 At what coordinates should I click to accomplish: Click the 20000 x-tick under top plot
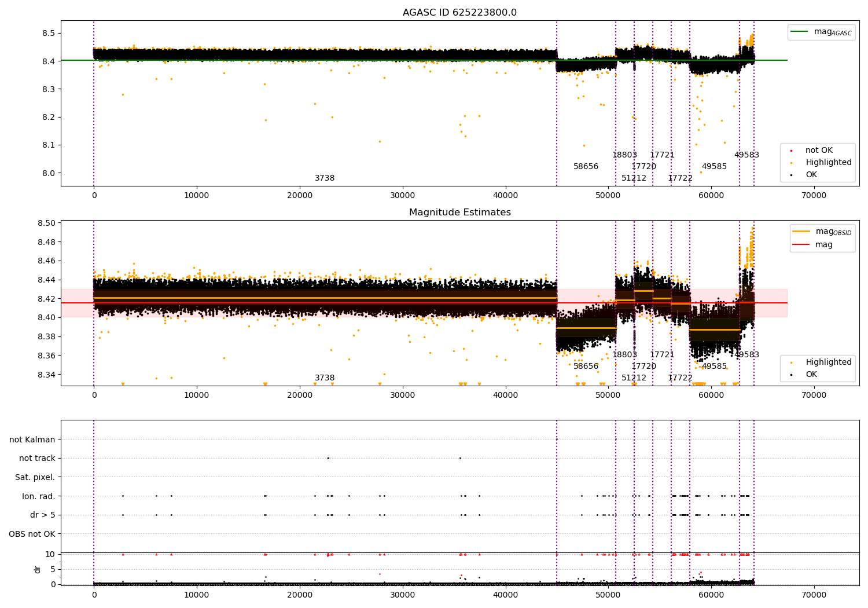299,196
